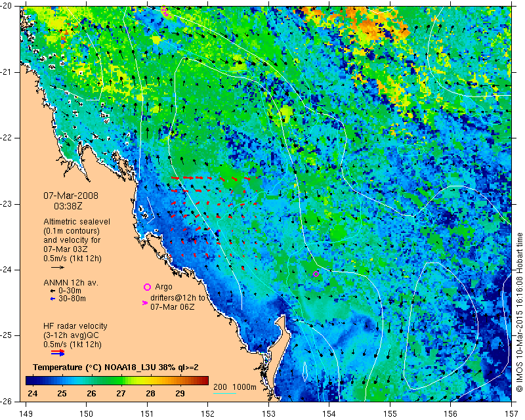Click the time label 03:38Z
The image size is (525, 420).
68,206
